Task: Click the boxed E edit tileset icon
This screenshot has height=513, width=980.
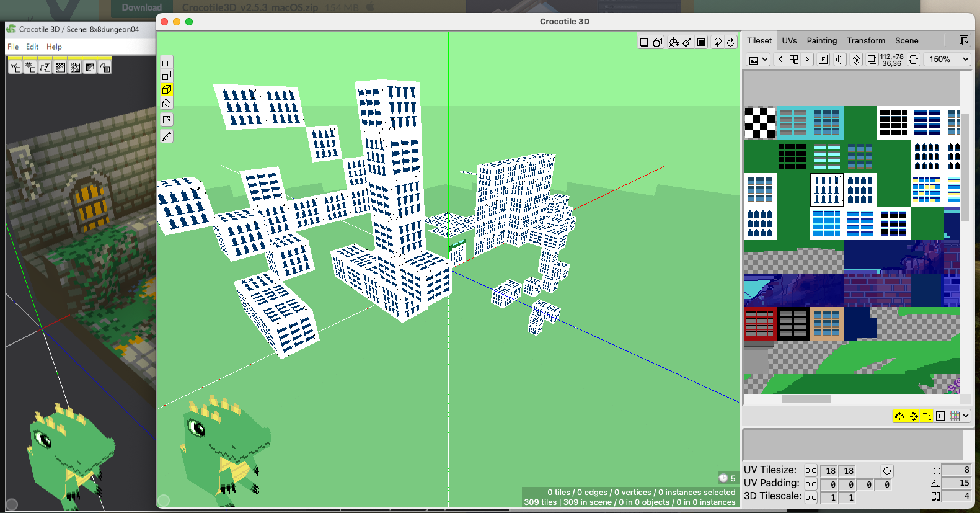Action: 823,60
